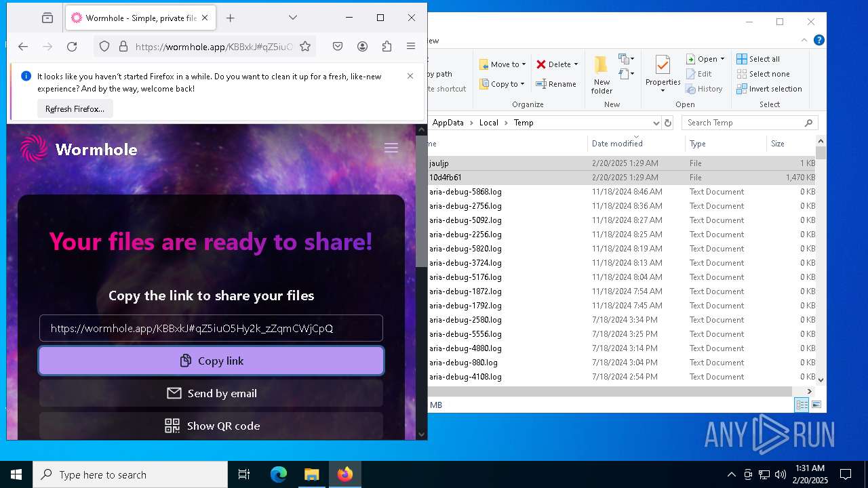The image size is (868, 488).
Task: Sort by Type column header
Action: click(726, 143)
